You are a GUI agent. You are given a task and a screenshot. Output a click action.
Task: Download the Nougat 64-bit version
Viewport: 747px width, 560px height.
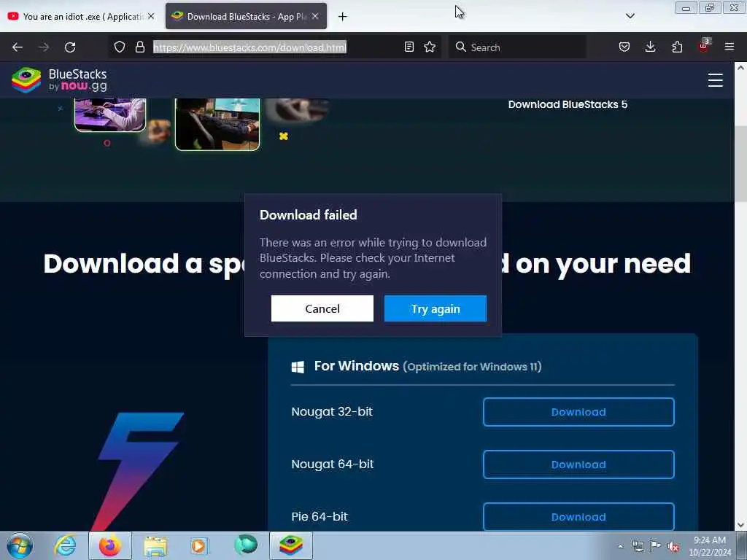578,464
